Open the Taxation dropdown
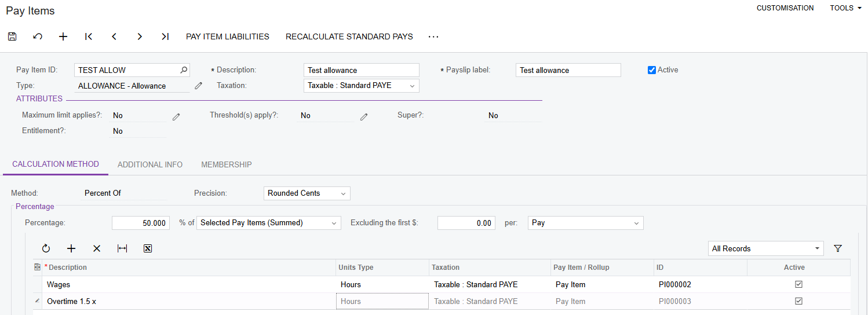The image size is (868, 315). [361, 86]
